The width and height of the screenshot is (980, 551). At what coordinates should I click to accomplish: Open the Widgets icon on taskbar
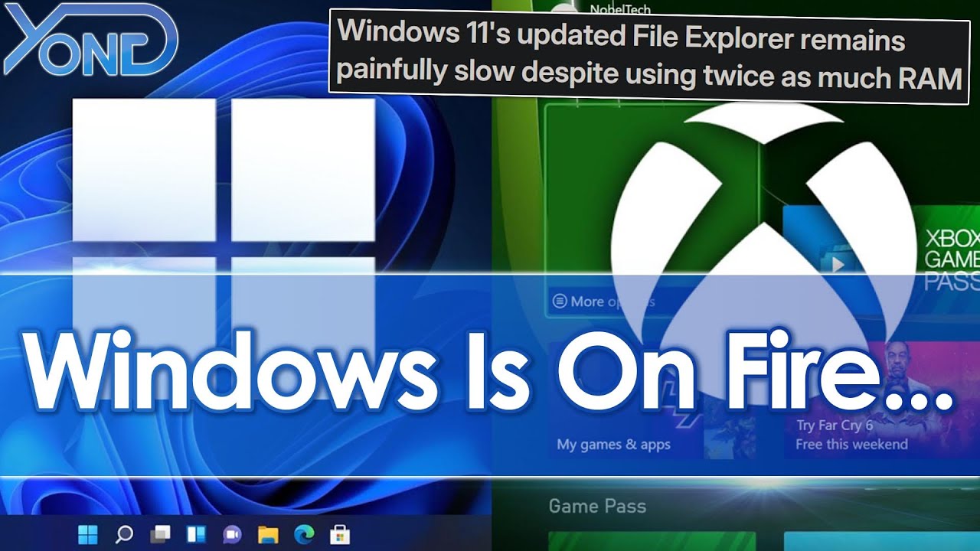196,533
